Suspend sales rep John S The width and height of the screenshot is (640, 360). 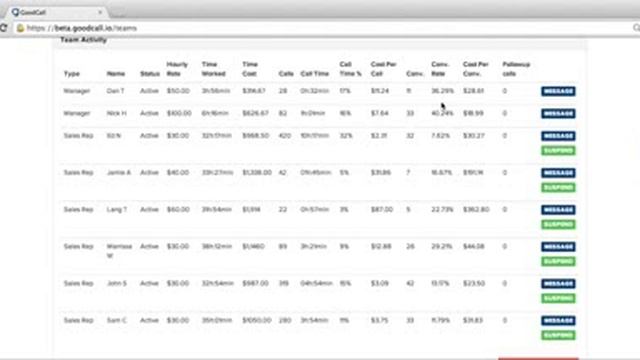point(558,298)
